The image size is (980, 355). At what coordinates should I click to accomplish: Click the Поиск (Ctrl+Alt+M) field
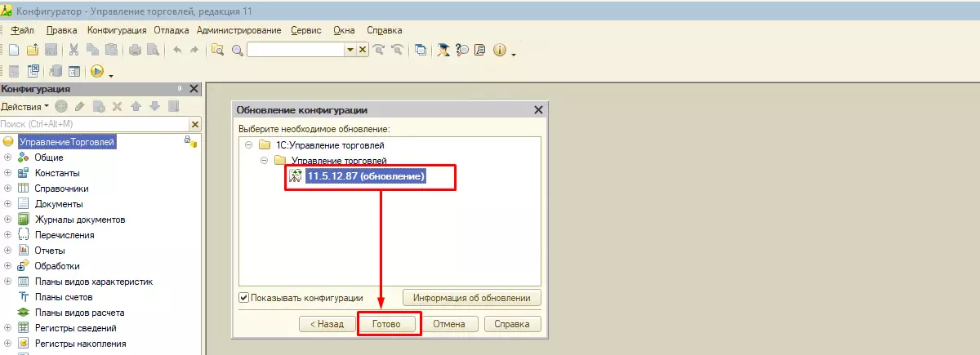point(94,124)
